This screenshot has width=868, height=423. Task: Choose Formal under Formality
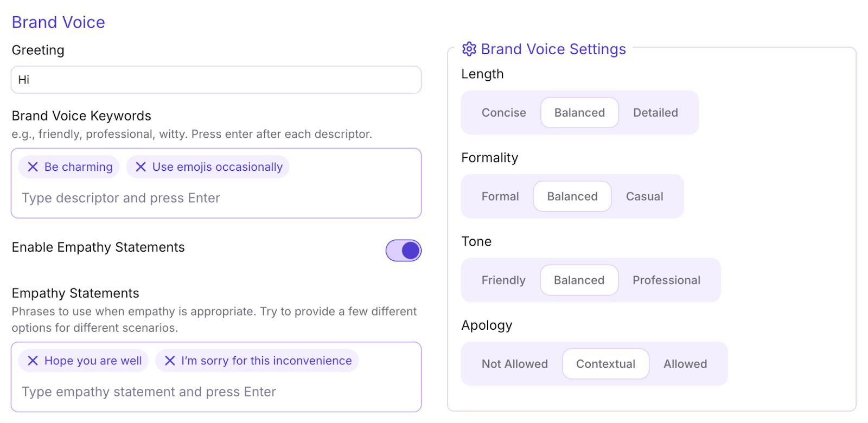coord(500,196)
